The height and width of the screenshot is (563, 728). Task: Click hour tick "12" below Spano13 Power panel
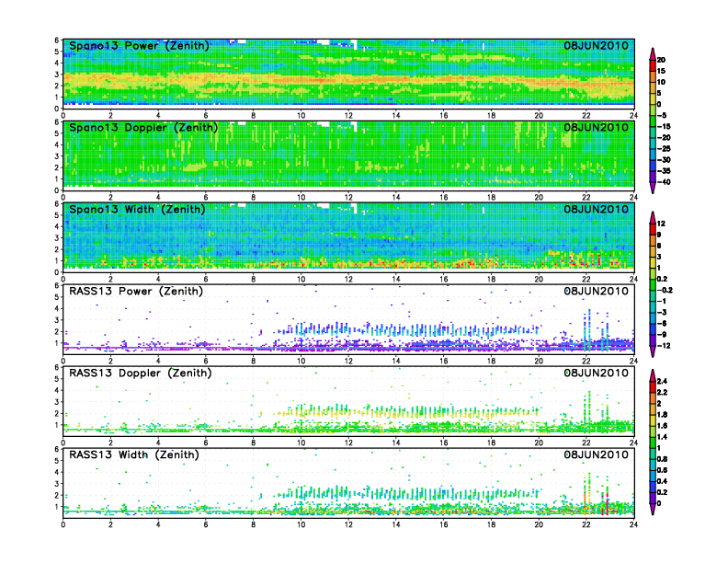(348, 116)
